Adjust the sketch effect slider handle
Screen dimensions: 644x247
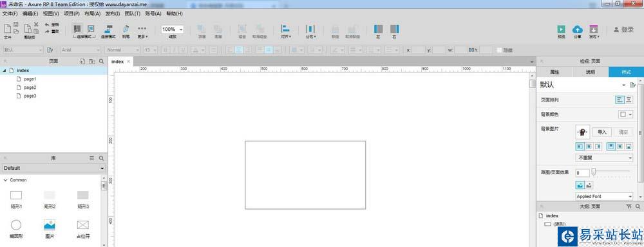(x=594, y=172)
